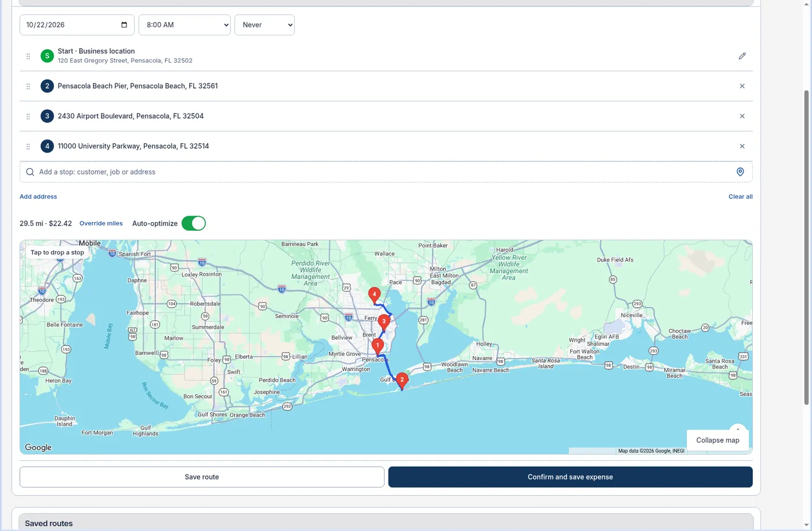Click the '29.5 mi · $22.42' summary text
Screen dimensions: 812x531
click(x=46, y=223)
